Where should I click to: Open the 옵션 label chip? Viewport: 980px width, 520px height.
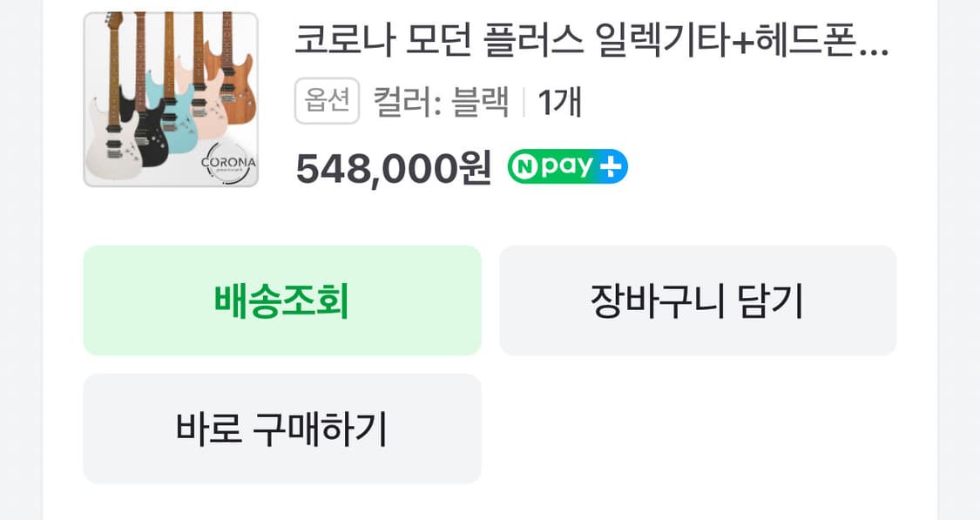[x=326, y=99]
